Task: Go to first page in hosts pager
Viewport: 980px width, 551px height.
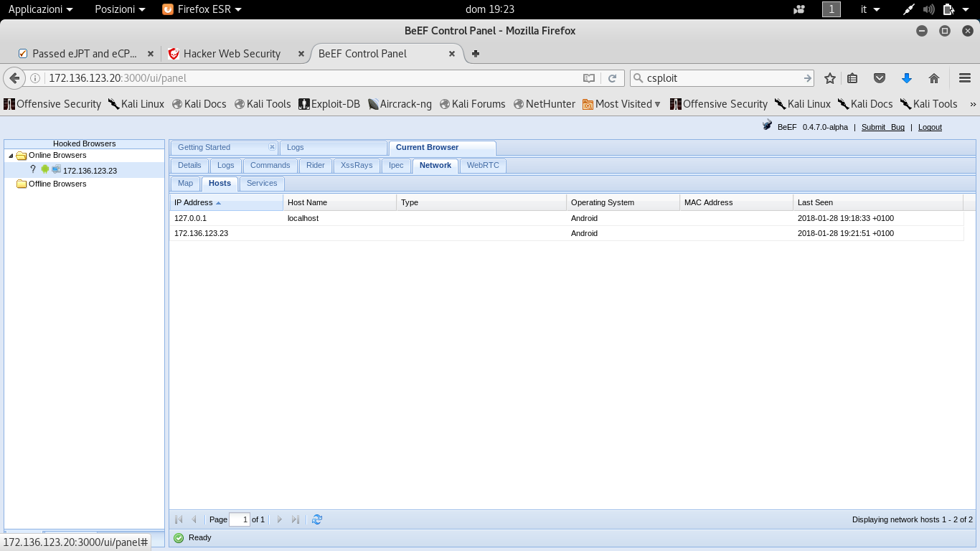Action: coord(179,519)
